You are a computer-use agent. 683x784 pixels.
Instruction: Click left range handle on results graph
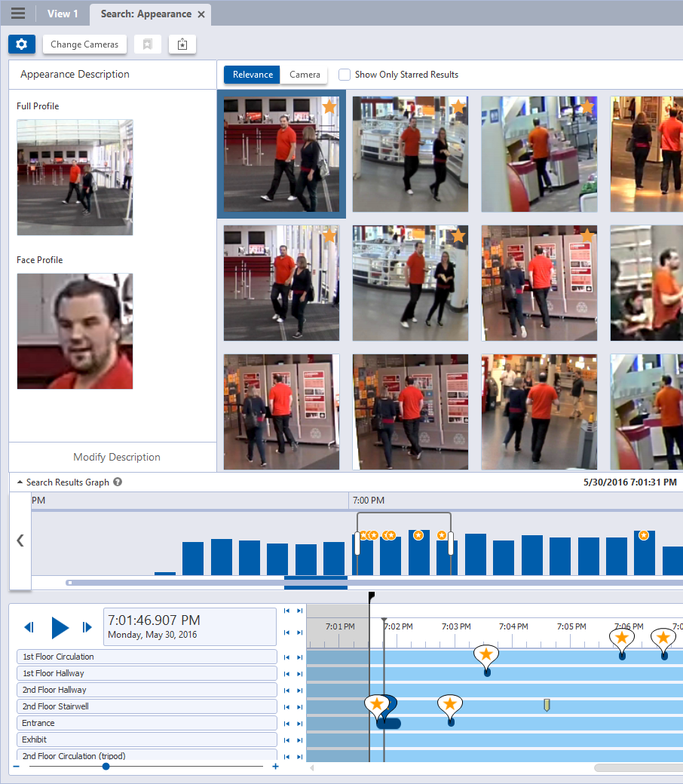pyautogui.click(x=357, y=544)
